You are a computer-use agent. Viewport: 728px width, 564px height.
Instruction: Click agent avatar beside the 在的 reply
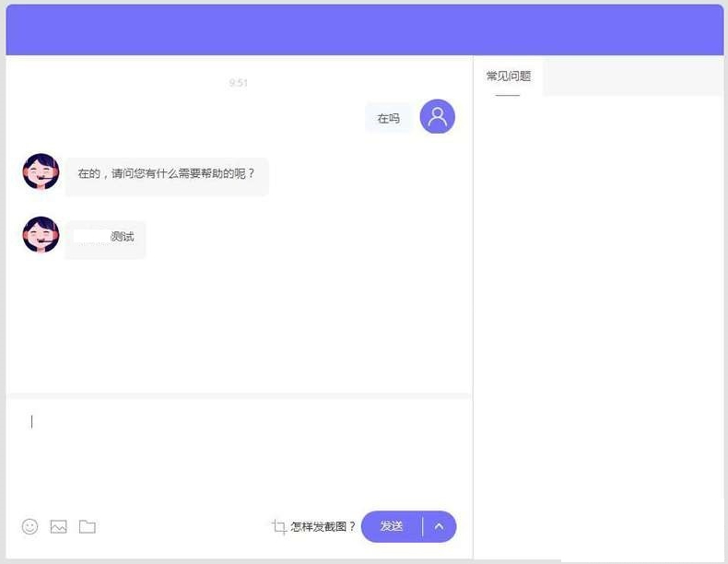click(41, 171)
